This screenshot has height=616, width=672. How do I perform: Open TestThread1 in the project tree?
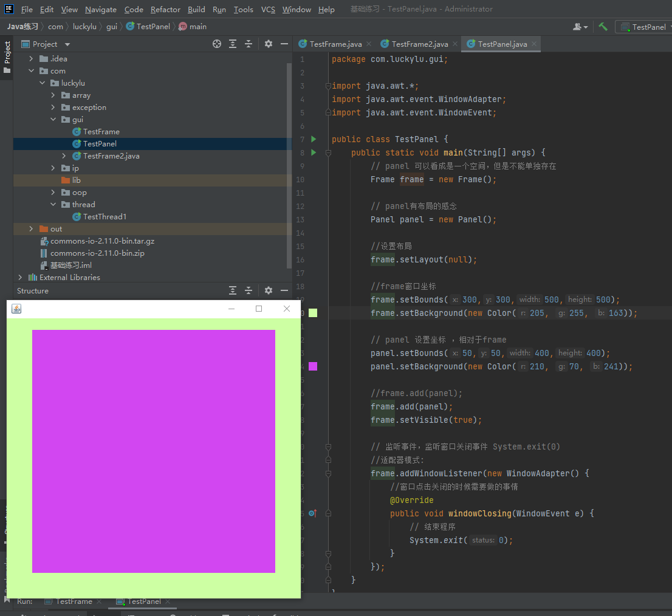click(x=105, y=217)
